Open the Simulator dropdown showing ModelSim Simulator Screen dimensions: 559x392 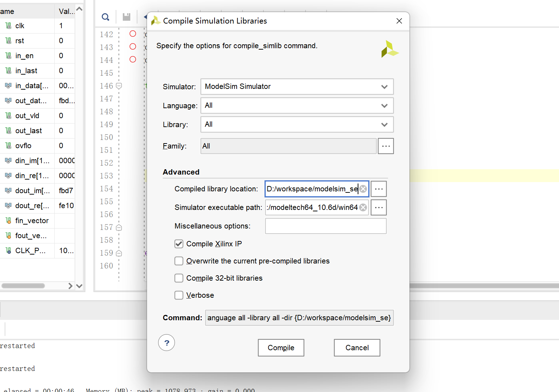click(x=297, y=86)
